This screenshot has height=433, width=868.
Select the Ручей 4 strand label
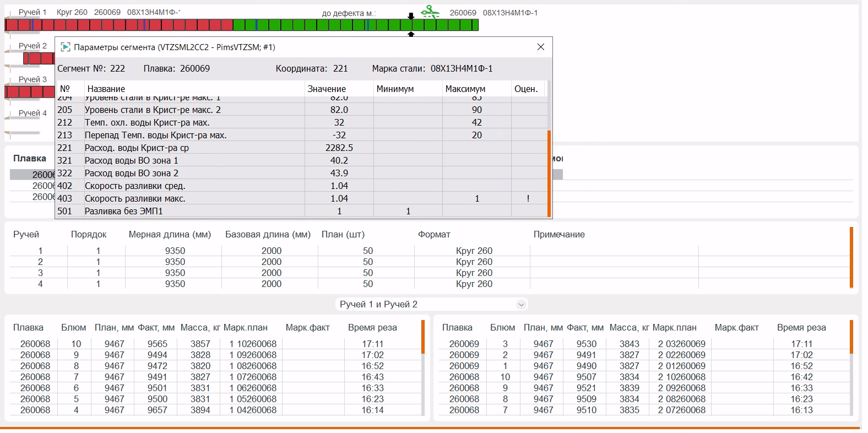coord(32,113)
